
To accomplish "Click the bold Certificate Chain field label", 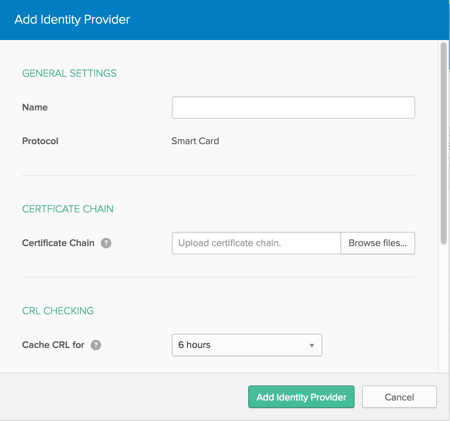I will click(58, 243).
